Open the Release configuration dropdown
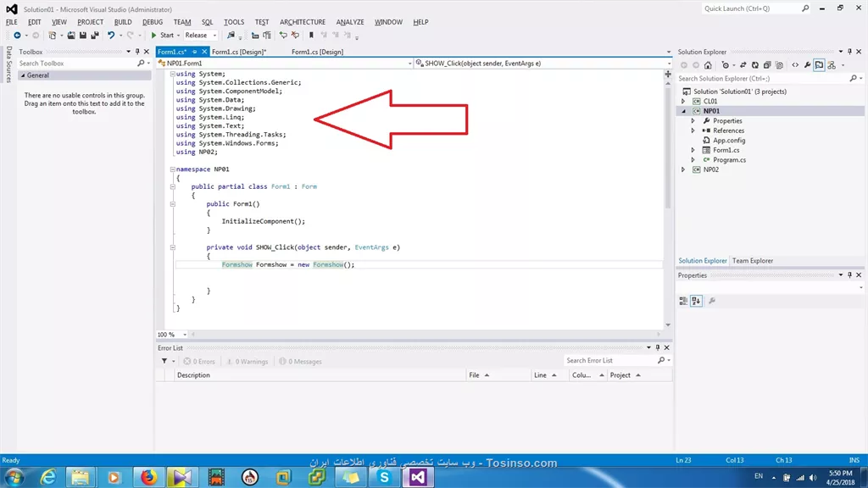Screen dimensions: 868x488 [214, 36]
